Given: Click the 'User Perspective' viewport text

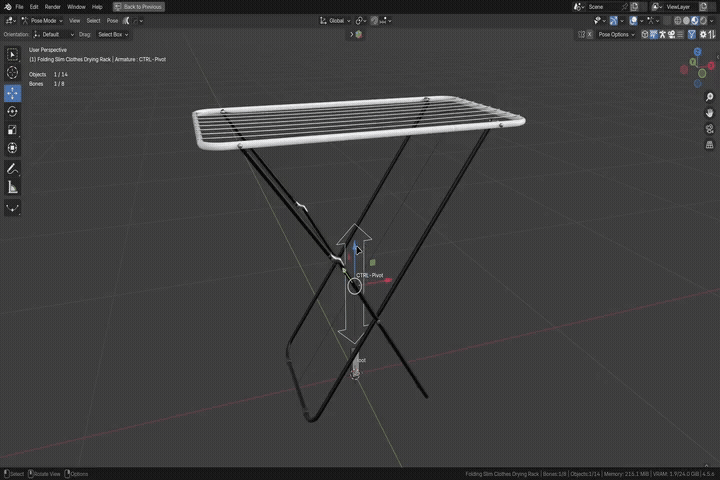Looking at the screenshot, I should click(x=48, y=50).
